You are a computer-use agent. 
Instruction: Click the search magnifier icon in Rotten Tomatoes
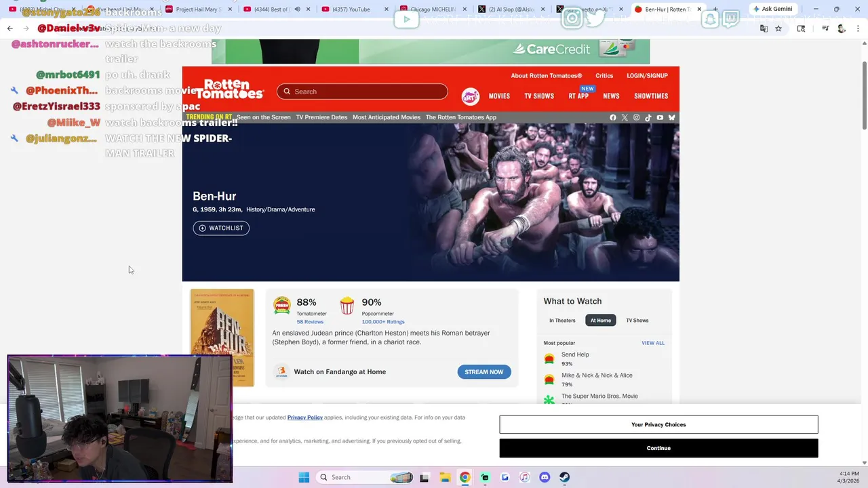coord(287,91)
